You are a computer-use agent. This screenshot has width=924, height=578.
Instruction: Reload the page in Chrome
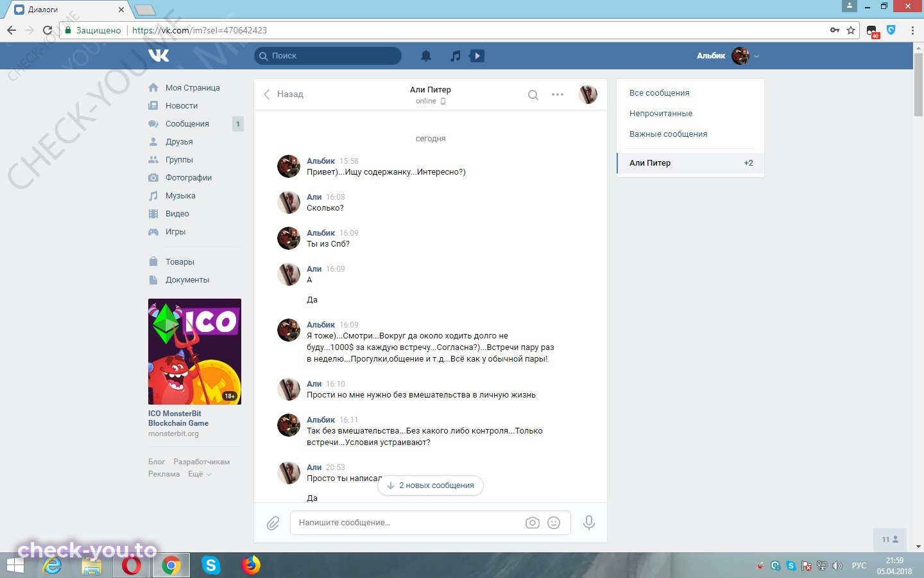[47, 30]
